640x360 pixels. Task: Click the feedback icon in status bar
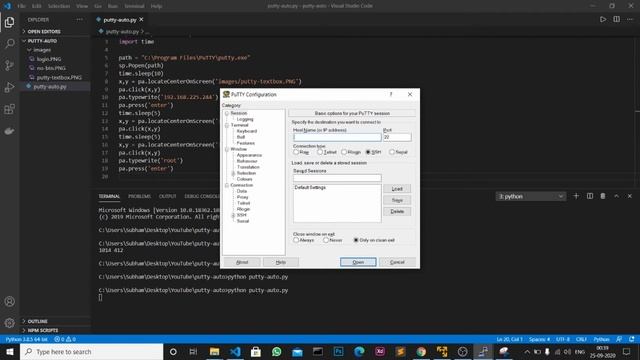[x=619, y=339]
